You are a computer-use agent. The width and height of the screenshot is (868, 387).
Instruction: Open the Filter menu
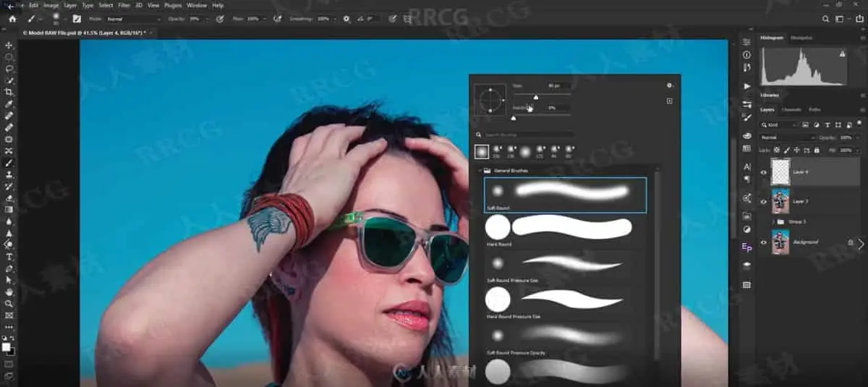tap(124, 5)
